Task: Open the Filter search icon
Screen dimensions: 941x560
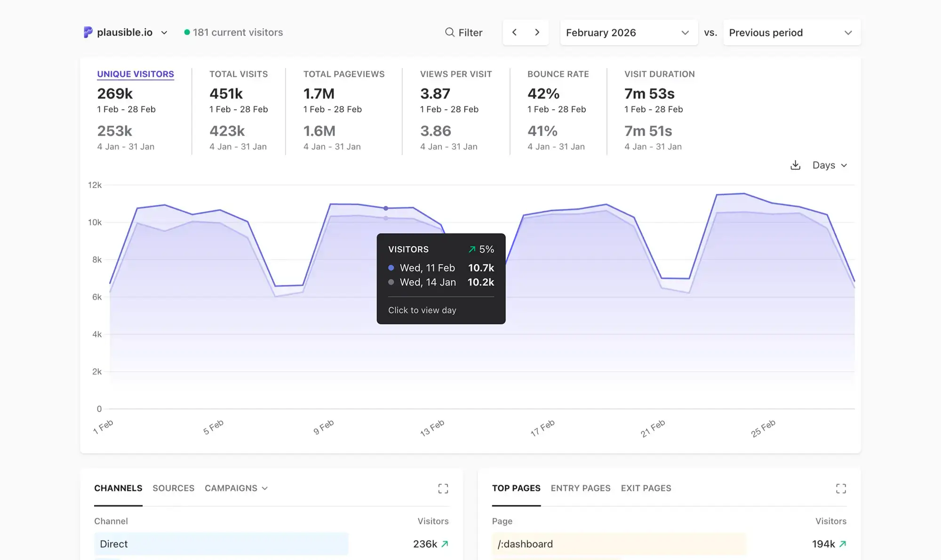Action: click(x=450, y=32)
